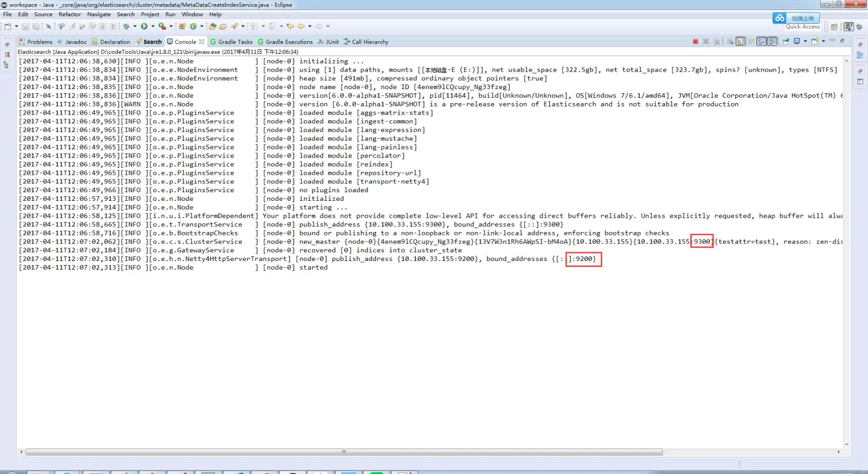Image resolution: width=868 pixels, height=474 pixels.
Task: Click the Search flashlight toolbar icon
Action: click(234, 26)
